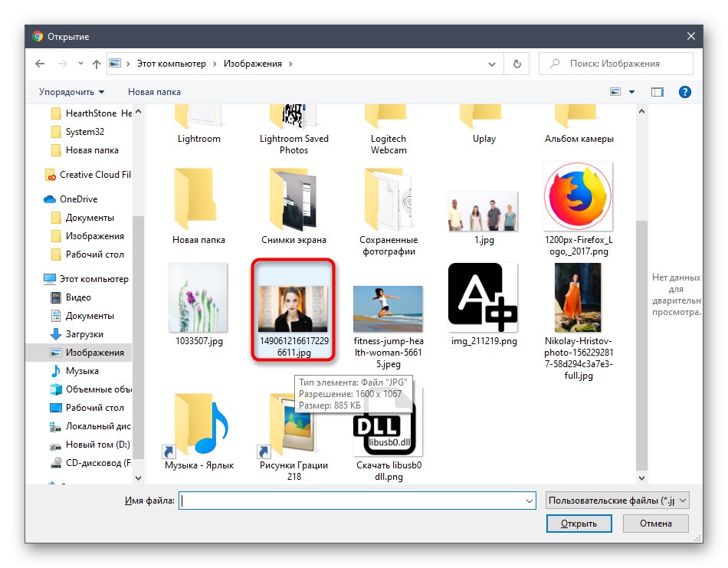
Task: Expand the view options dropdown arrow
Action: pos(631,92)
